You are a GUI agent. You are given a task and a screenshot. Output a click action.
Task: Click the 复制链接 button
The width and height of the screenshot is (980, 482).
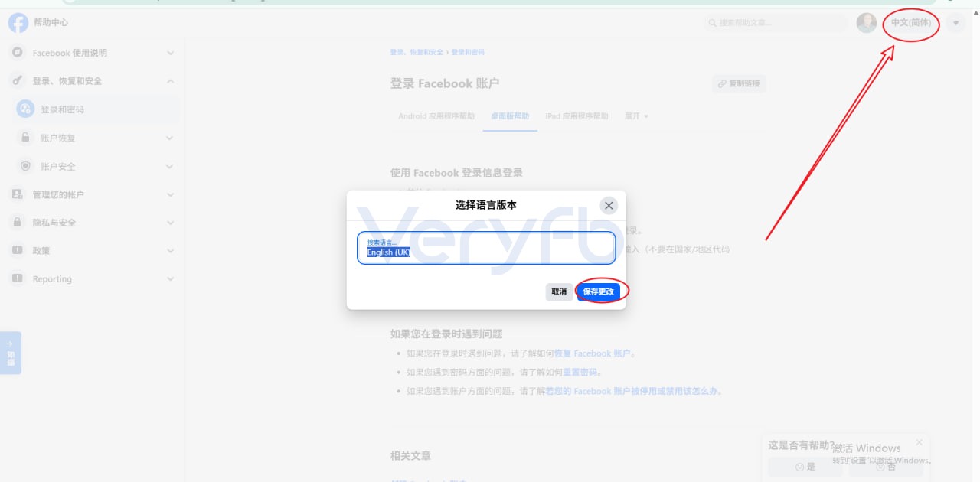coord(739,83)
